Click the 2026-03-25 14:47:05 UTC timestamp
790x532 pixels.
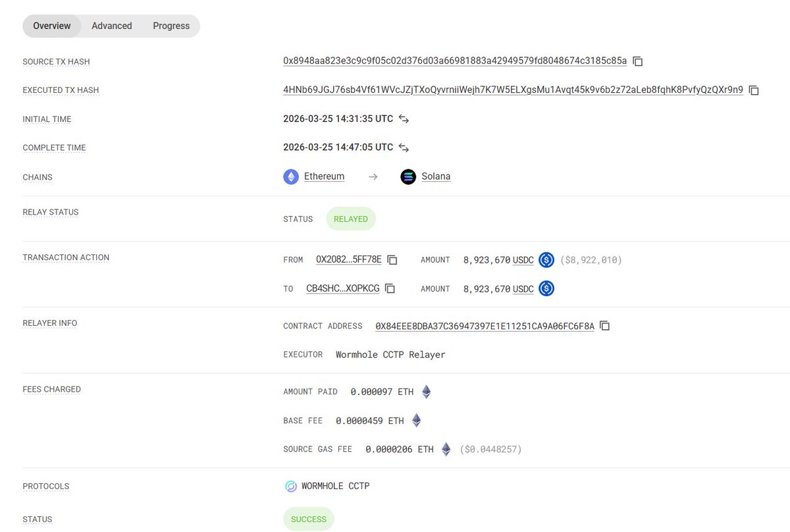(338, 147)
